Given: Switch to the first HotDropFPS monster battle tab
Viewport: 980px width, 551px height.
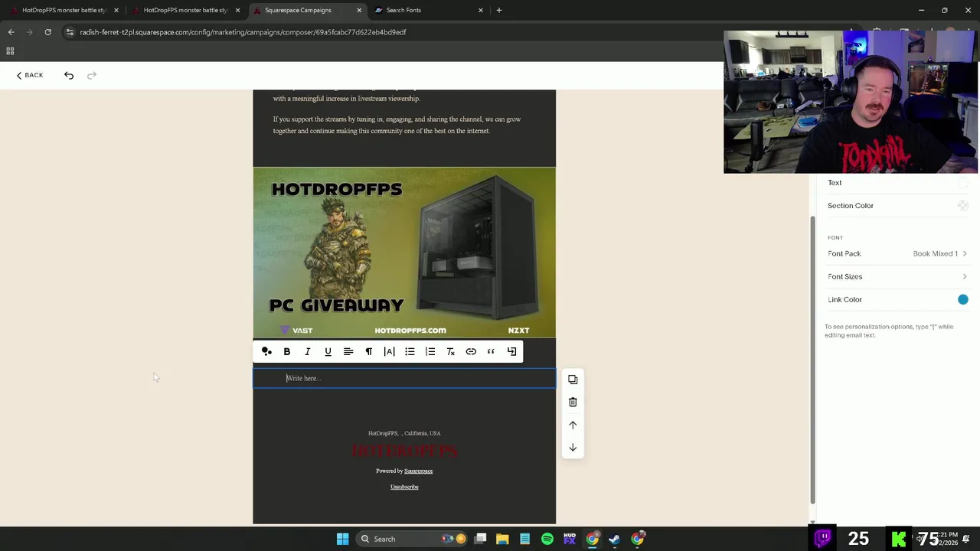Looking at the screenshot, I should point(64,10).
